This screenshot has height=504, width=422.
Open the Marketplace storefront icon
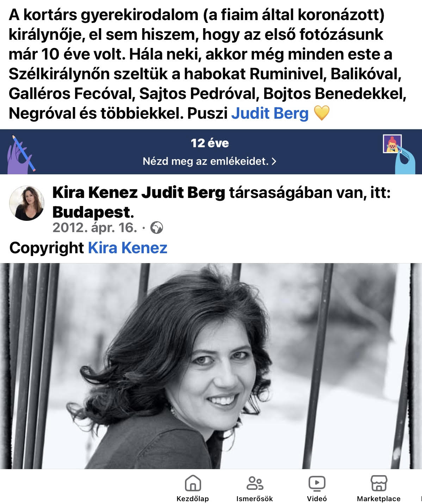point(379,483)
